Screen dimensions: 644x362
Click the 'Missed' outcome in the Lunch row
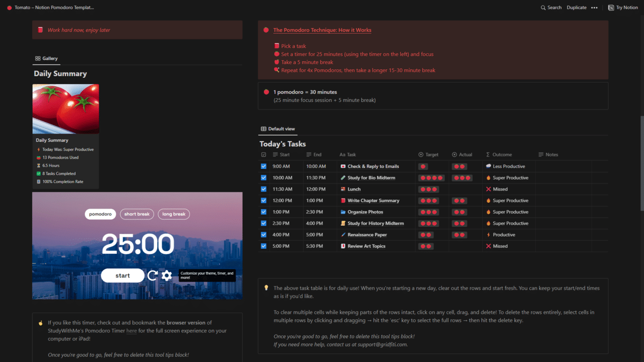tap(509, 189)
